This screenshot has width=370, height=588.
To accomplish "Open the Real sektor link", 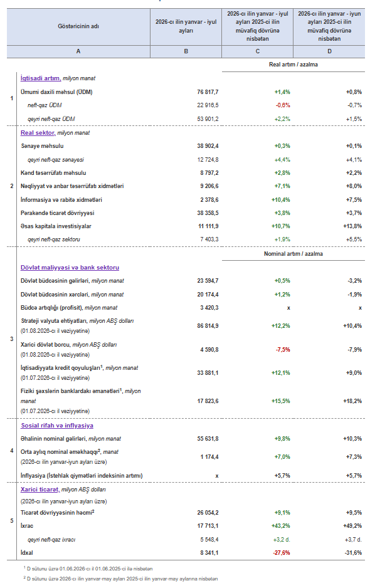I will click(x=38, y=132).
